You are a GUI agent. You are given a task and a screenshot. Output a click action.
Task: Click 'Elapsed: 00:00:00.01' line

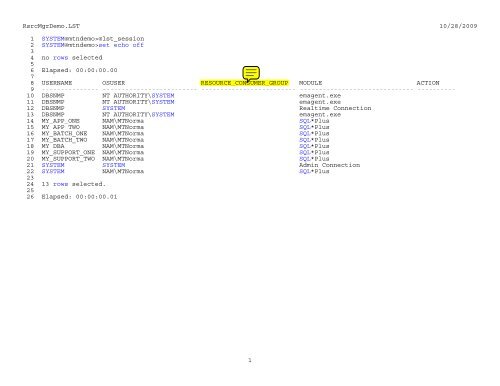coord(79,197)
